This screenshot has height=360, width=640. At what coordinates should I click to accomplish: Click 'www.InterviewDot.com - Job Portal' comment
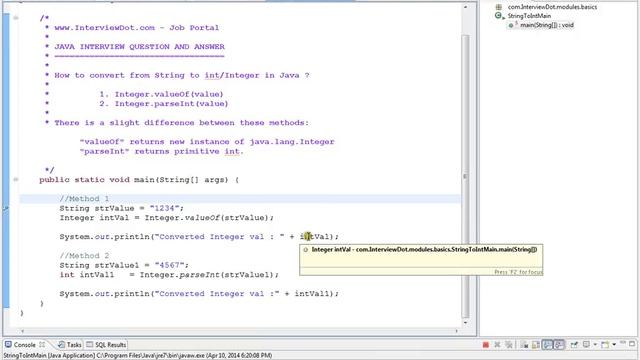pos(137,28)
